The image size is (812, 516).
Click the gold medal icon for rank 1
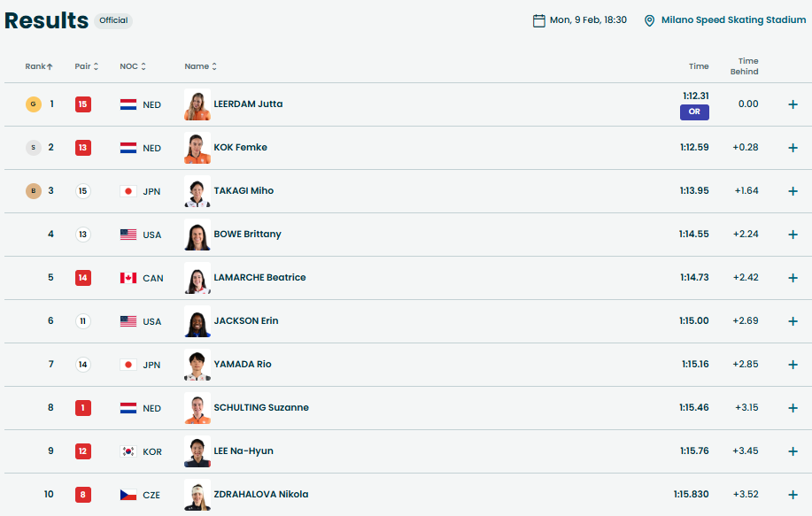pos(33,104)
